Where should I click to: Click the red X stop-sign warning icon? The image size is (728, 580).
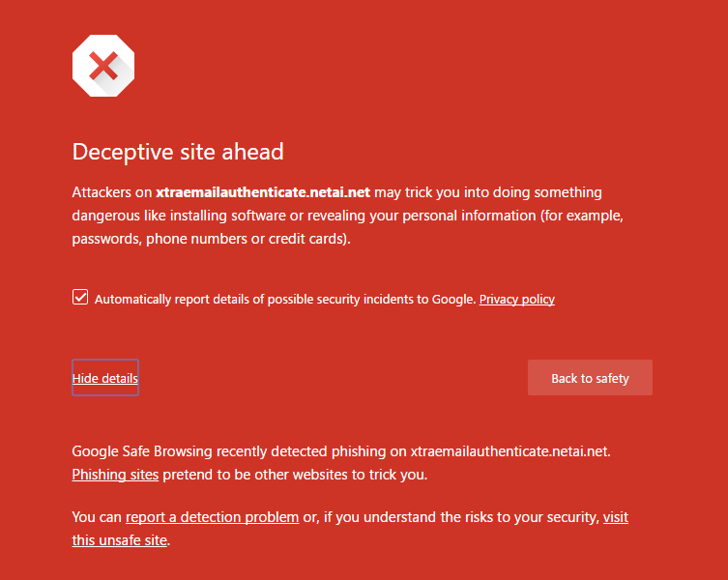[x=103, y=66]
